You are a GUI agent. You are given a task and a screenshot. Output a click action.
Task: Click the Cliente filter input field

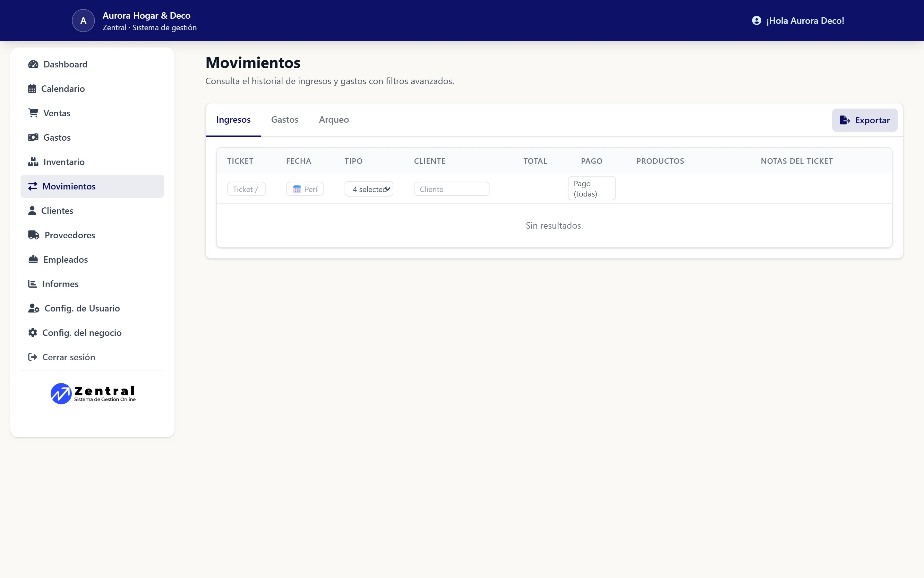click(x=452, y=189)
